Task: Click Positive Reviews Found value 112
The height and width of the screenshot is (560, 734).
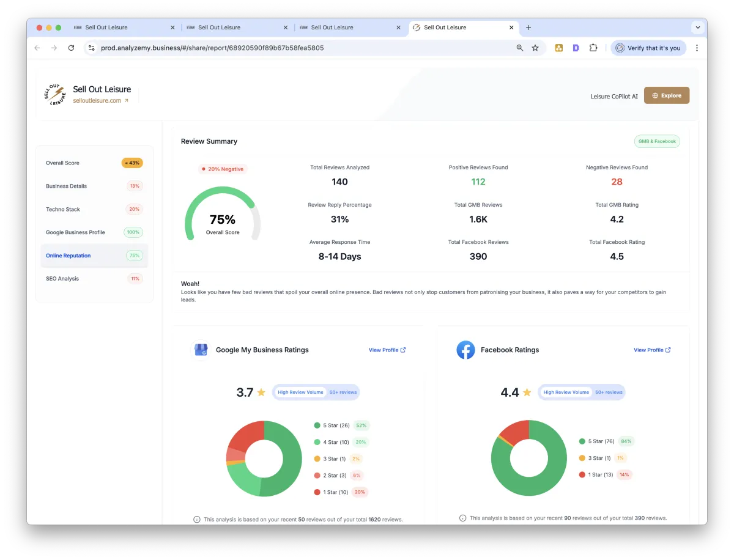Action: [x=478, y=182]
